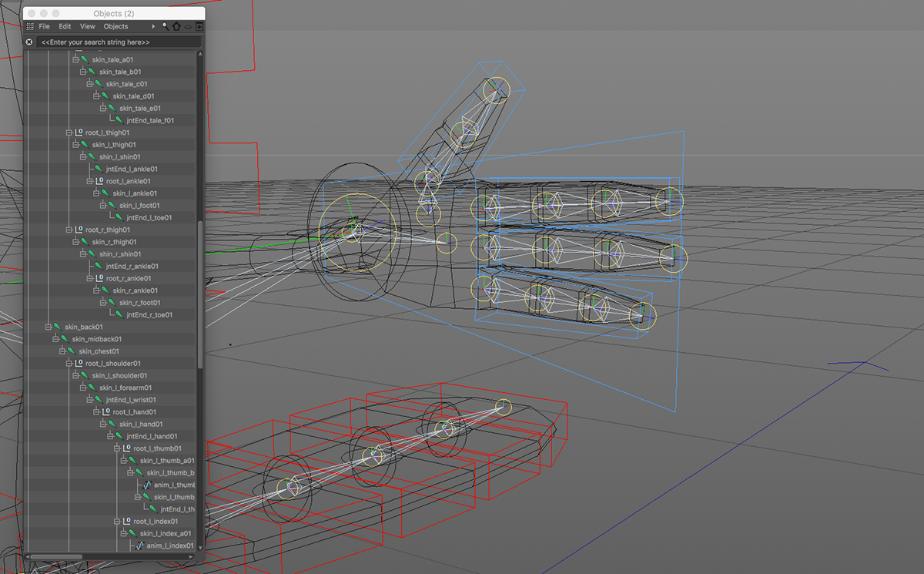Click the joint icon of jntEnd_tale_f01
Screen dimensions: 924x574
[x=119, y=120]
